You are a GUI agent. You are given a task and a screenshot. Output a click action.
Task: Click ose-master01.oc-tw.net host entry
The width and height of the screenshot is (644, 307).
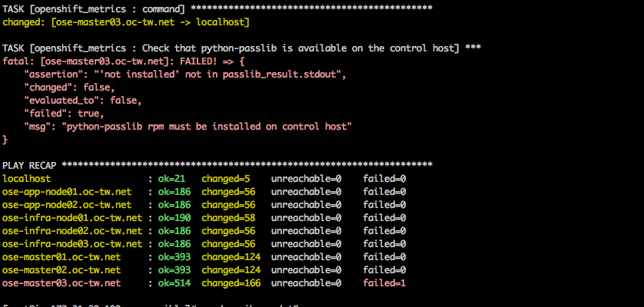(x=61, y=257)
